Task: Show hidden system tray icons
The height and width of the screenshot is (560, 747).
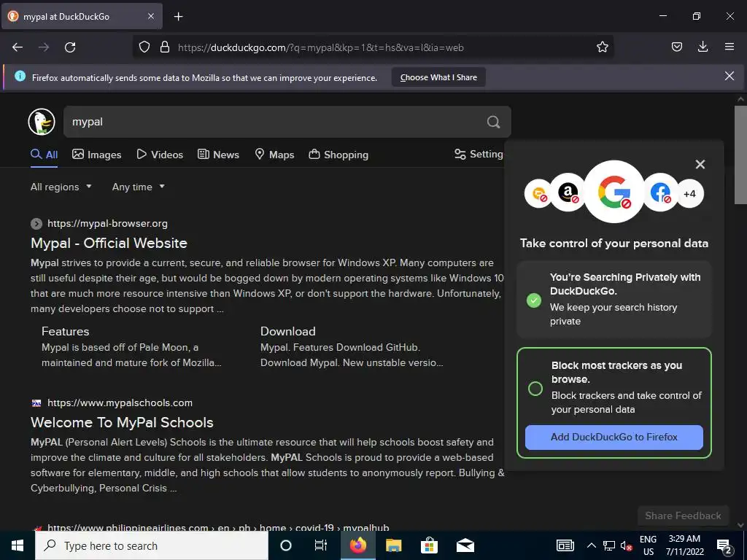Action: click(x=591, y=545)
